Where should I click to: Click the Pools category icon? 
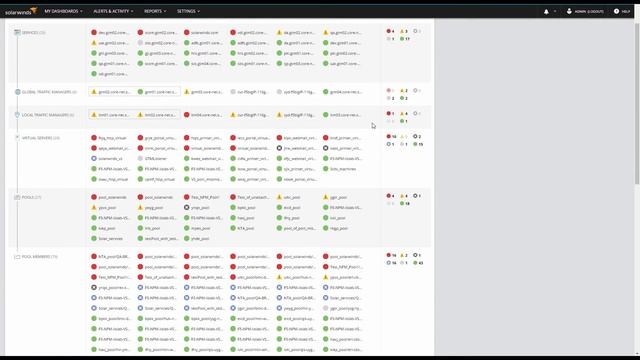17,197
